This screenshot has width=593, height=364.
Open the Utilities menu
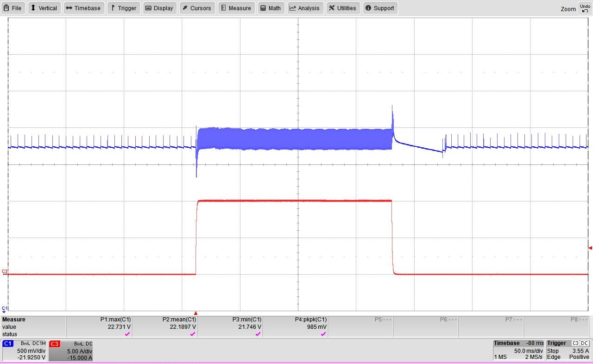pyautogui.click(x=343, y=8)
